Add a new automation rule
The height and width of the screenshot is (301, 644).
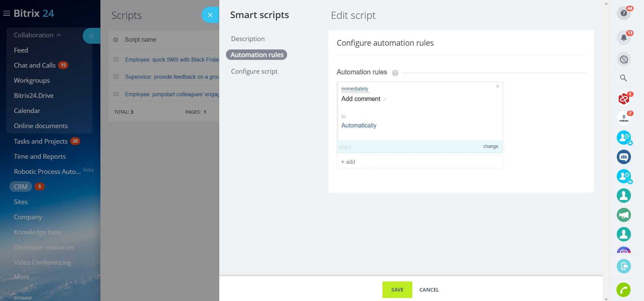point(348,162)
